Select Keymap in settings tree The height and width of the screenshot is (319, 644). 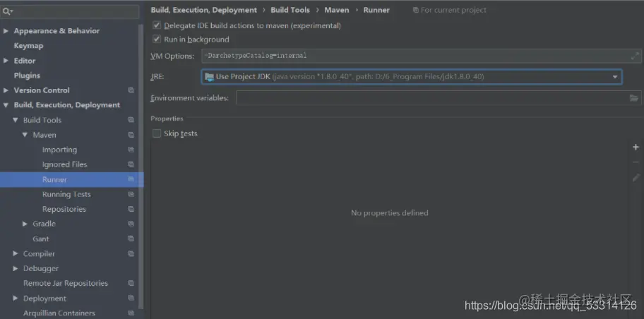point(28,46)
